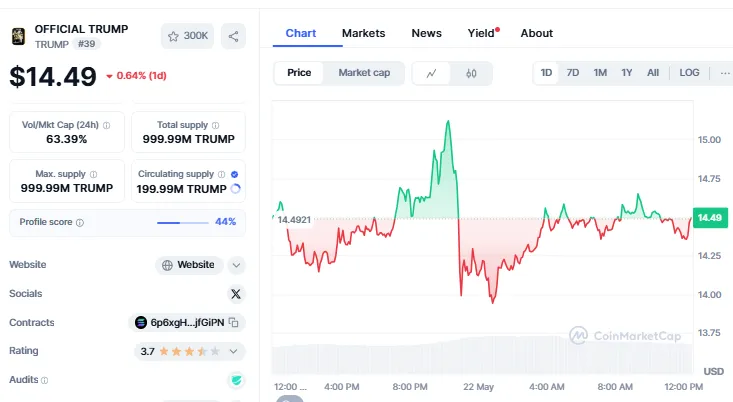The width and height of the screenshot is (733, 402).
Task: Click the Profile score progress bar
Action: (x=182, y=222)
